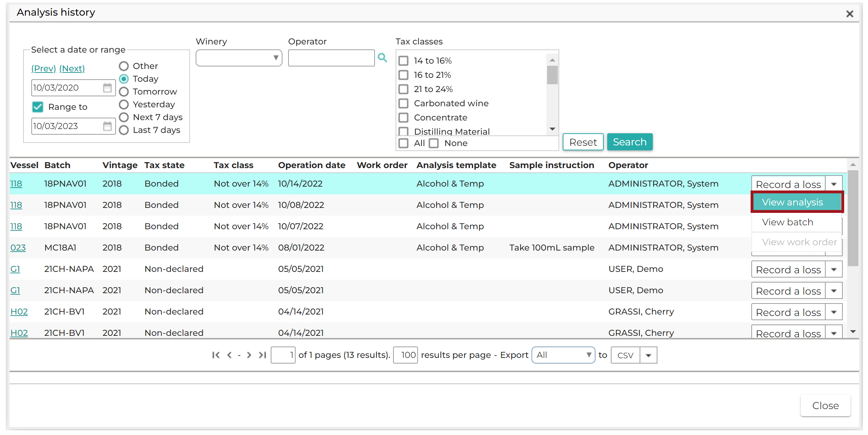
Task: Open the Export All dropdown
Action: point(563,355)
